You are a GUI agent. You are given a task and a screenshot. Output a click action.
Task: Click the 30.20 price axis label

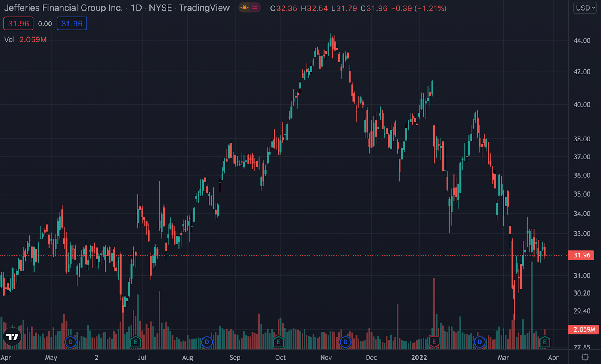582,293
